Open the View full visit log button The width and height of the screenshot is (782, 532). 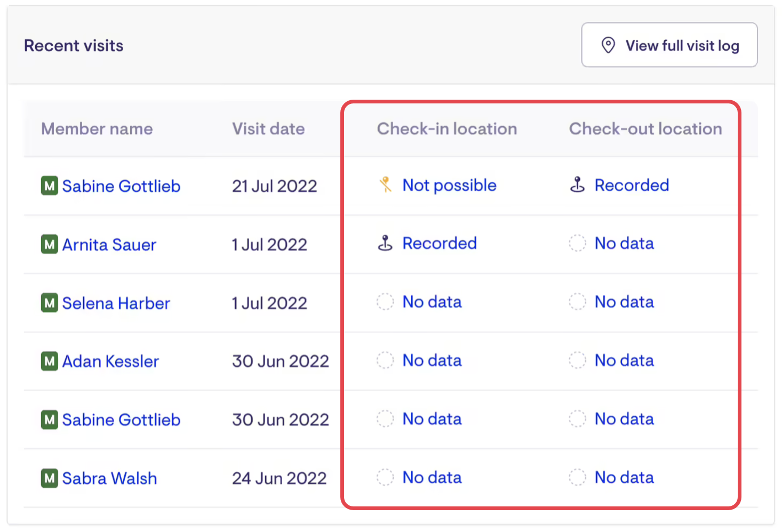[669, 45]
